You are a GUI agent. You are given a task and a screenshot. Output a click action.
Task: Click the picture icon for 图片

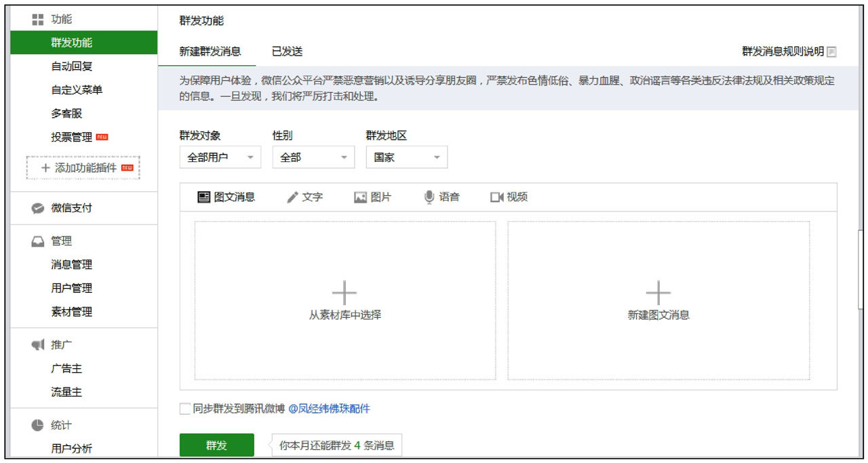coord(360,197)
